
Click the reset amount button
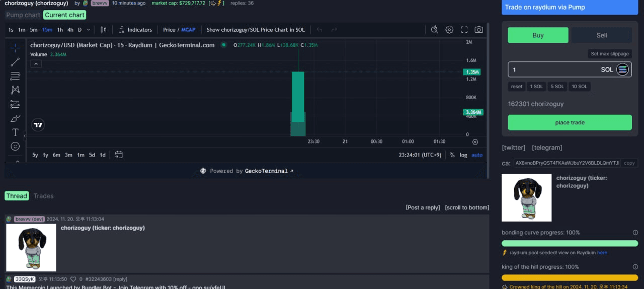[x=517, y=87]
